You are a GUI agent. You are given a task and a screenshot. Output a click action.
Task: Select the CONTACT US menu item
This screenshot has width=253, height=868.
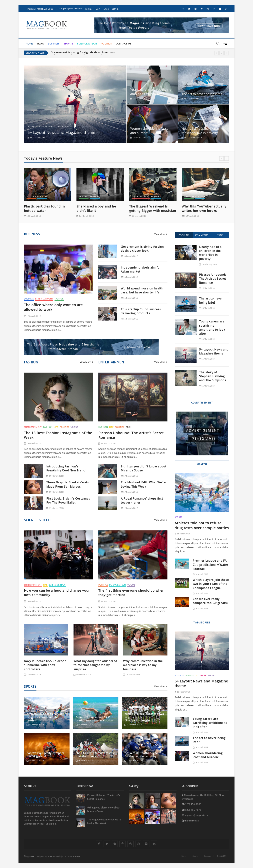click(x=123, y=44)
